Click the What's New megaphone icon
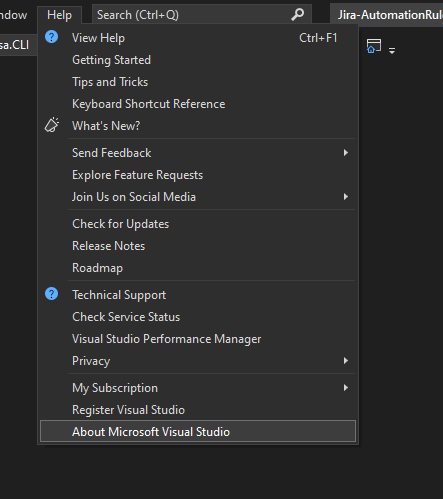This screenshot has width=443, height=499. (52, 125)
